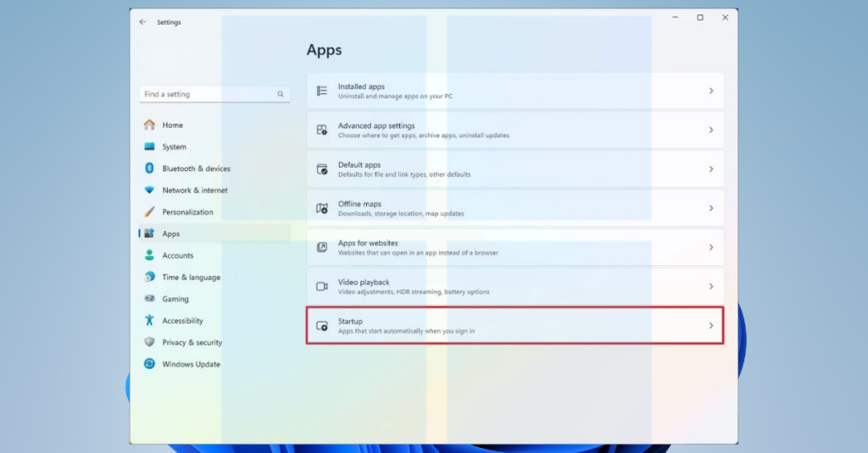The width and height of the screenshot is (868, 453).
Task: Click the Apps for websites icon
Action: pos(321,247)
